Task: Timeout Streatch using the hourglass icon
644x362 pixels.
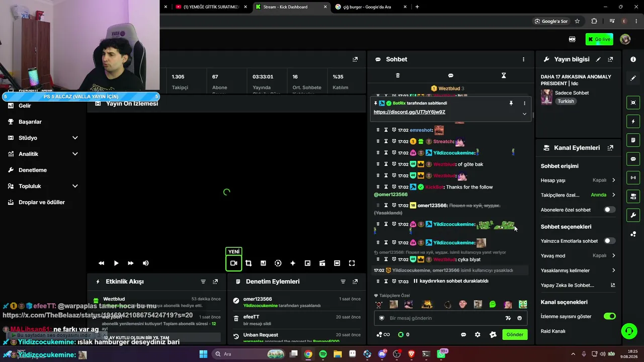Action: [386, 142]
